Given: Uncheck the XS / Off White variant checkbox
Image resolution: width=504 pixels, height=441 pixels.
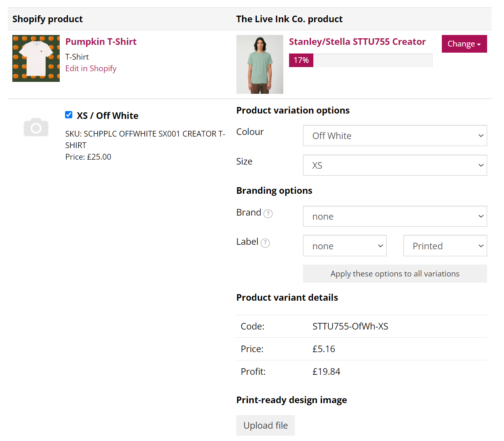Looking at the screenshot, I should [x=68, y=115].
